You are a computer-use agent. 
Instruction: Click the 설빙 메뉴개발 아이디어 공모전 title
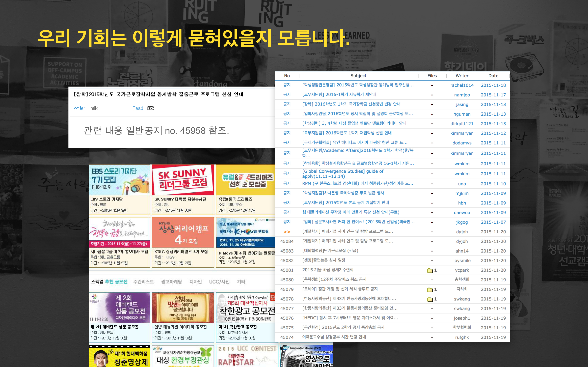click(x=181, y=327)
